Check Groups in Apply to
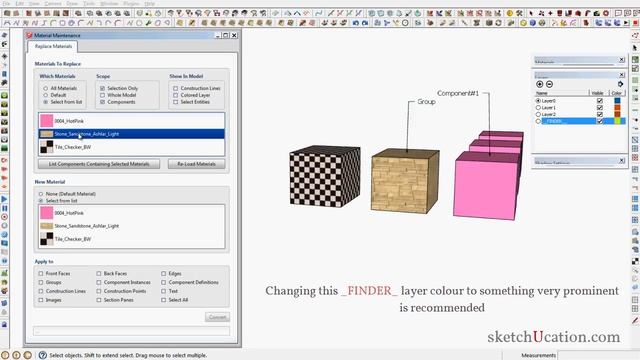Image resolution: width=640 pixels, height=360 pixels. (41, 282)
